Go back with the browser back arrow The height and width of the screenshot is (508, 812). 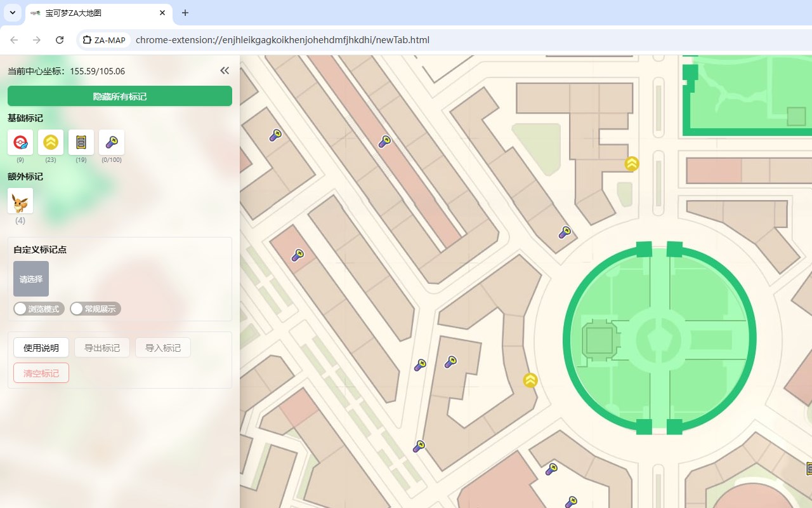14,40
